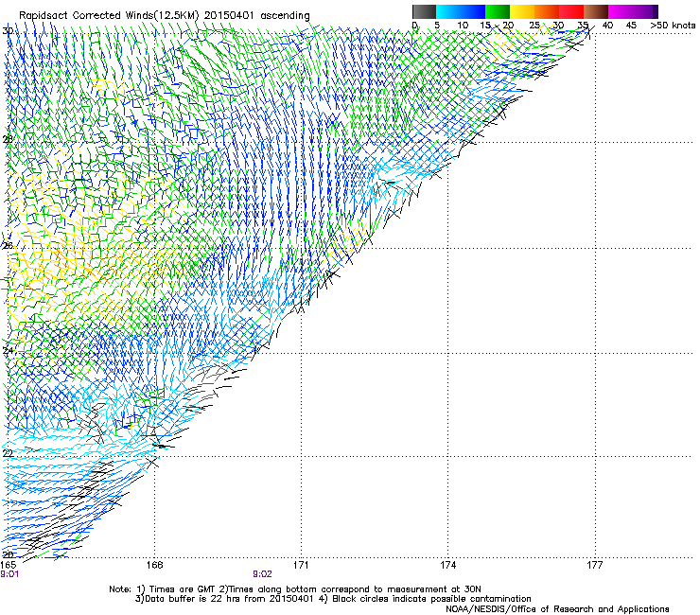700x615 pixels.
Task: Click the note about black circles contamination
Action: click(427, 599)
